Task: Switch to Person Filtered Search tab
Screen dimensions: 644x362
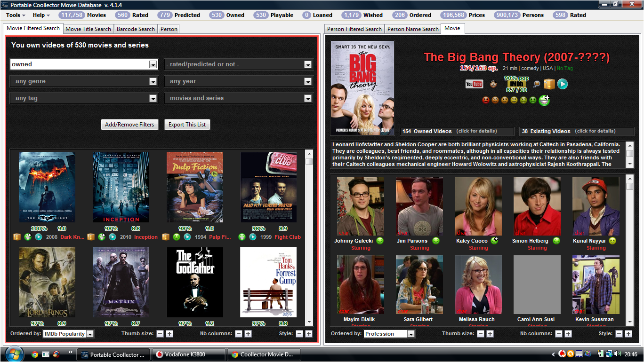Action: pos(354,29)
